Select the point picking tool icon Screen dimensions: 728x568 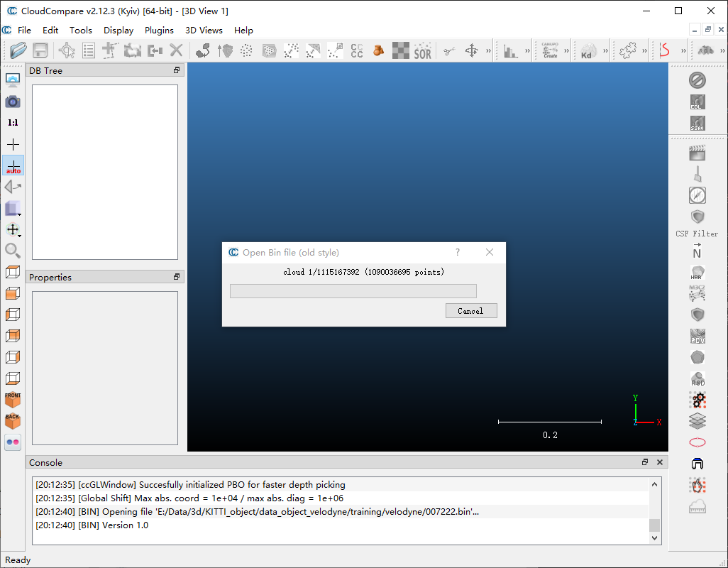(x=67, y=50)
